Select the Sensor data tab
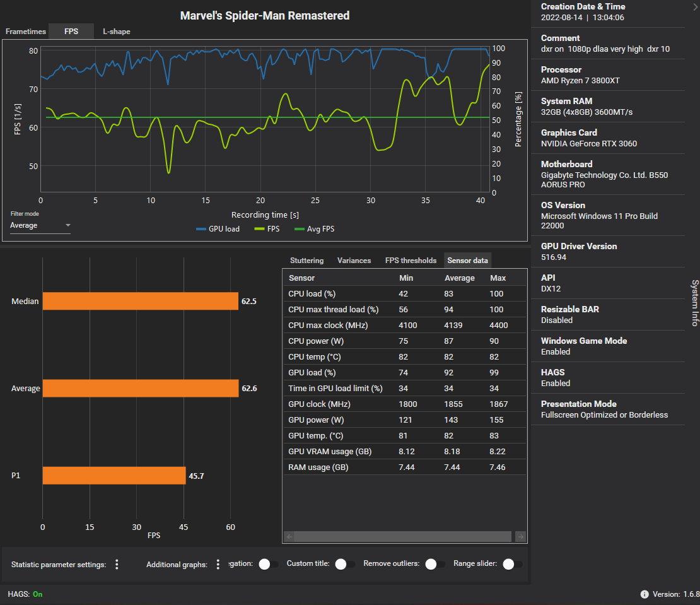The height and width of the screenshot is (605, 700). 467,261
